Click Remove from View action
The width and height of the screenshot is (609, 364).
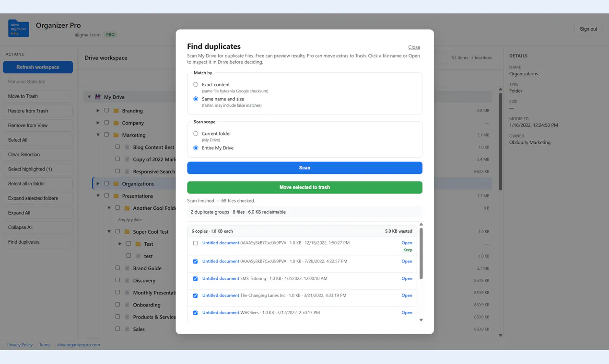point(38,125)
